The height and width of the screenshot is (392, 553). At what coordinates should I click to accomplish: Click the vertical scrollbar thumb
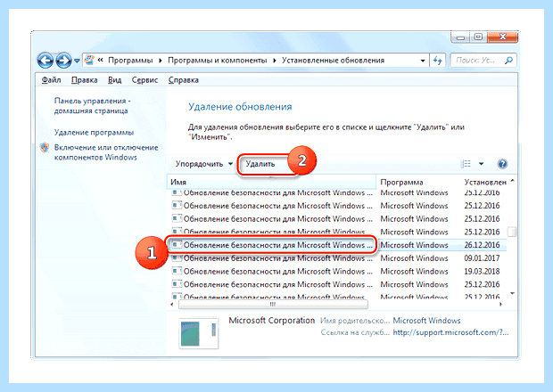(512, 232)
